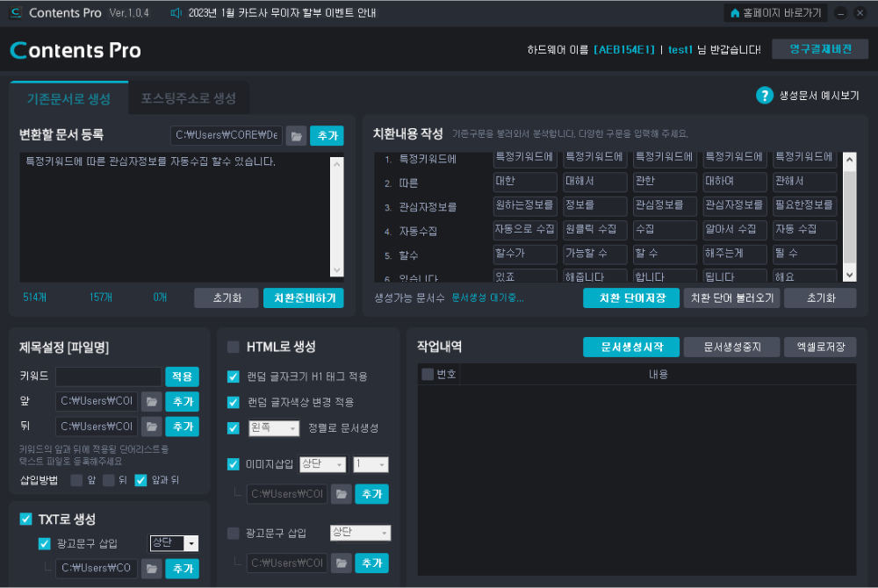Image resolution: width=878 pixels, height=588 pixels.
Task: Check the 앞과 뒤 insert method box
Action: 140,480
